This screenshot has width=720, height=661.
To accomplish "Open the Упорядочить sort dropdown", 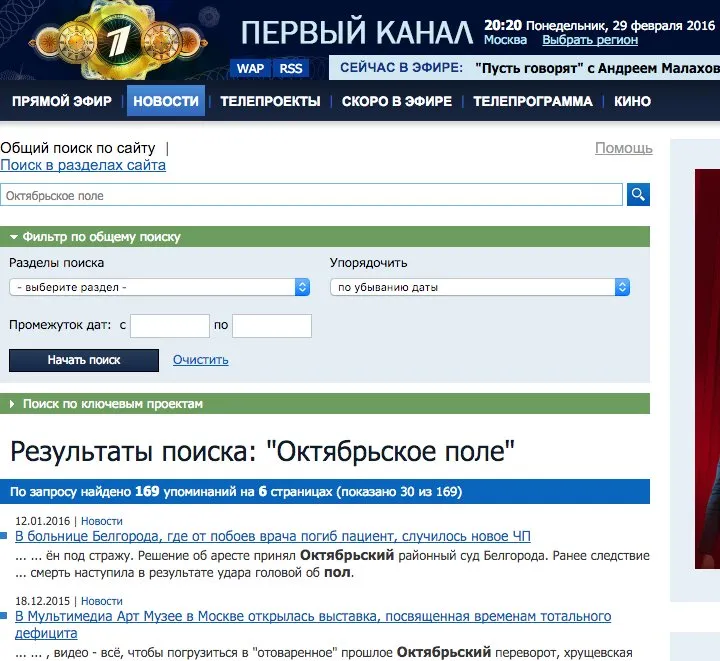I will point(480,287).
